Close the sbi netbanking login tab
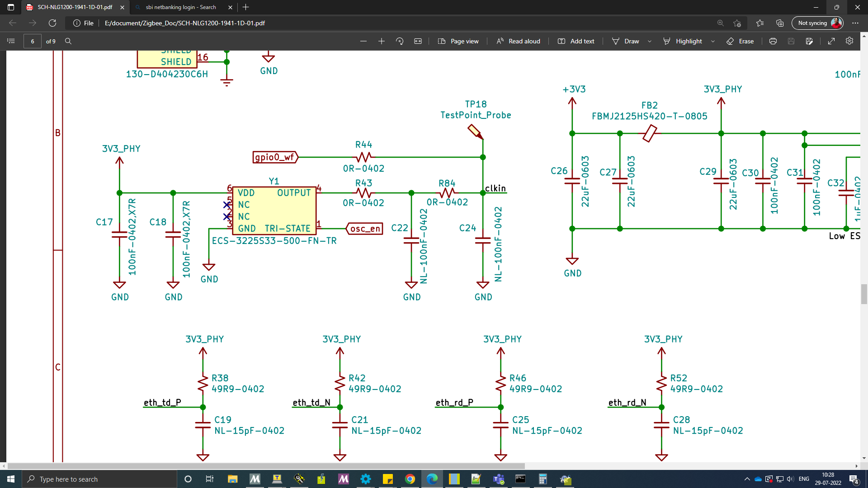Viewport: 868px width, 488px height. click(x=230, y=7)
